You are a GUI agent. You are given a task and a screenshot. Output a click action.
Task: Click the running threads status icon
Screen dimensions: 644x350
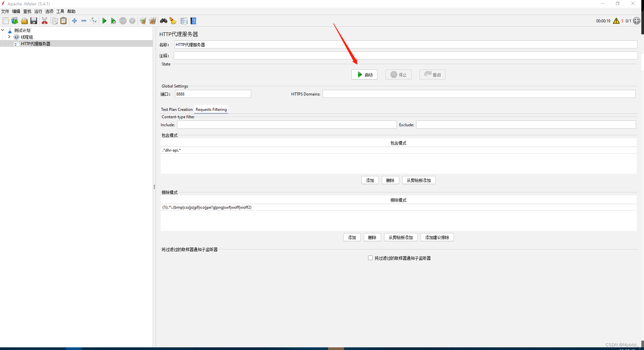click(x=637, y=21)
